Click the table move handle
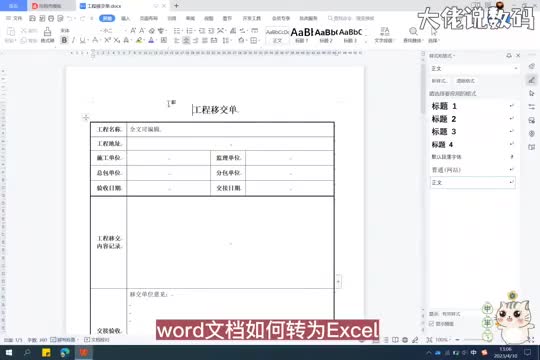Screen dimensions: 540x360 click(86, 117)
